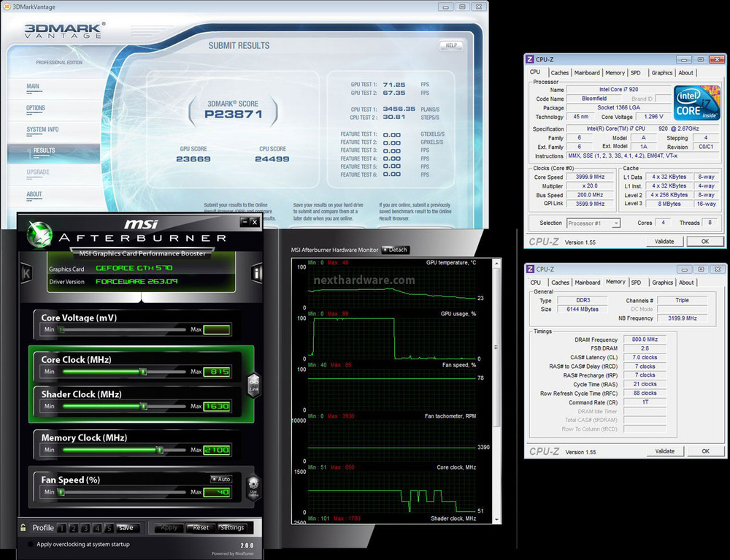
Task: Switch to Mainboard tab in upper CPU-Z window
Action: click(587, 72)
